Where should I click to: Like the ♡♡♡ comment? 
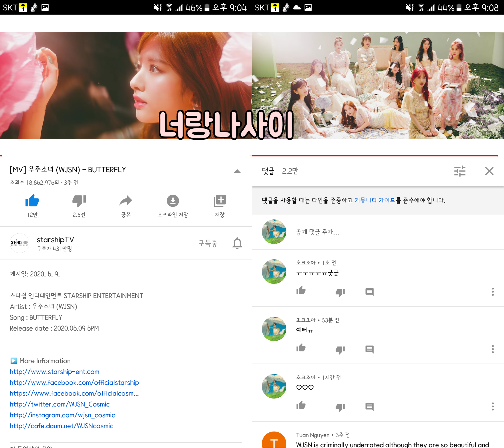point(301,405)
